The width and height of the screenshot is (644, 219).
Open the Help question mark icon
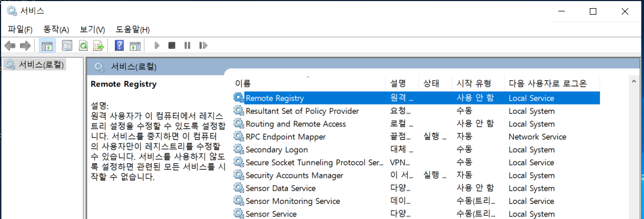pyautogui.click(x=119, y=46)
